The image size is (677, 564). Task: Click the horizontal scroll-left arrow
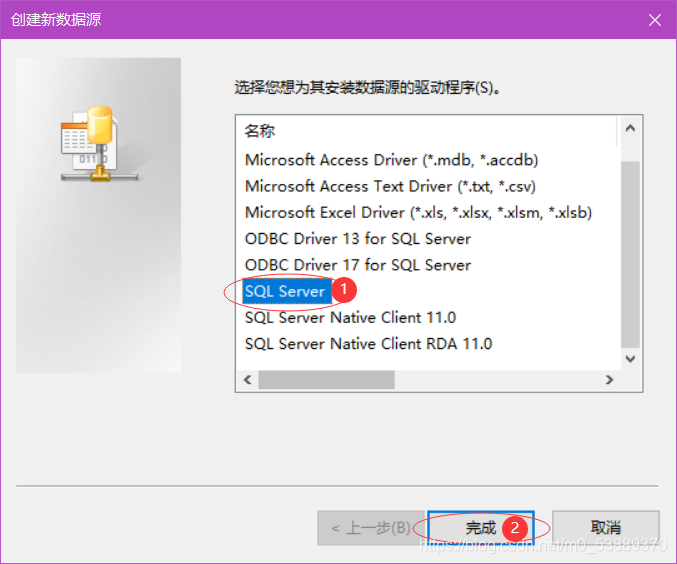click(247, 380)
